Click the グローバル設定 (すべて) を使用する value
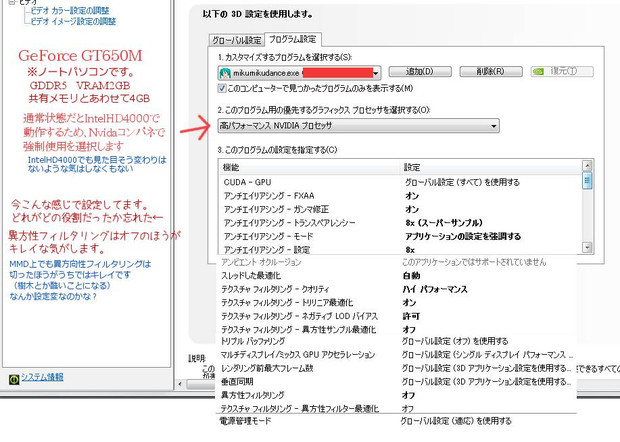Viewport: 620px width, 442px height. point(462,182)
